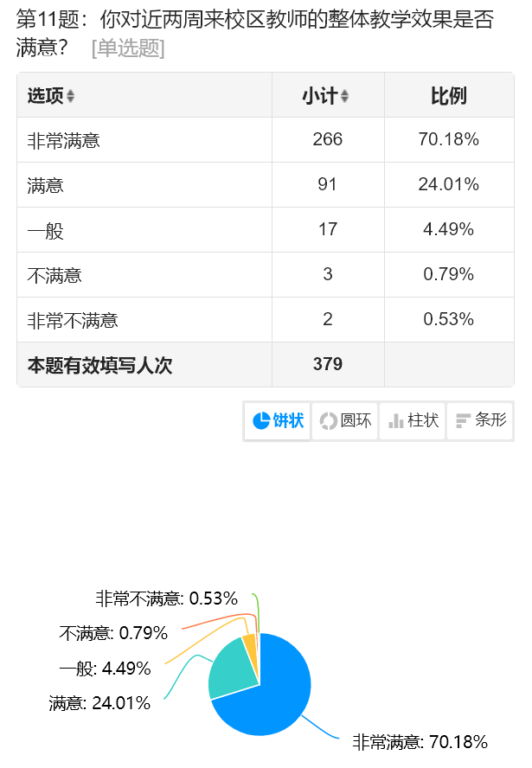
Task: Switch chart to 条形 bar view
Action: point(480,421)
